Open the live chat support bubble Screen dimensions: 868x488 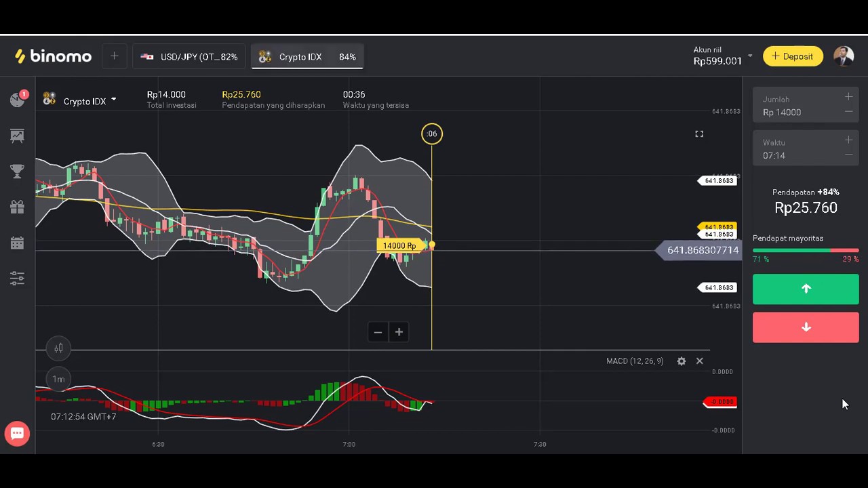[17, 434]
